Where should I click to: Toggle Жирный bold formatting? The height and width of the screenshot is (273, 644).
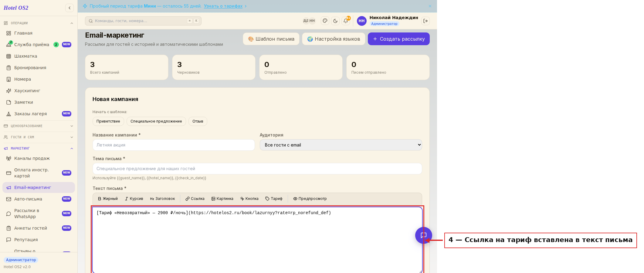108,199
